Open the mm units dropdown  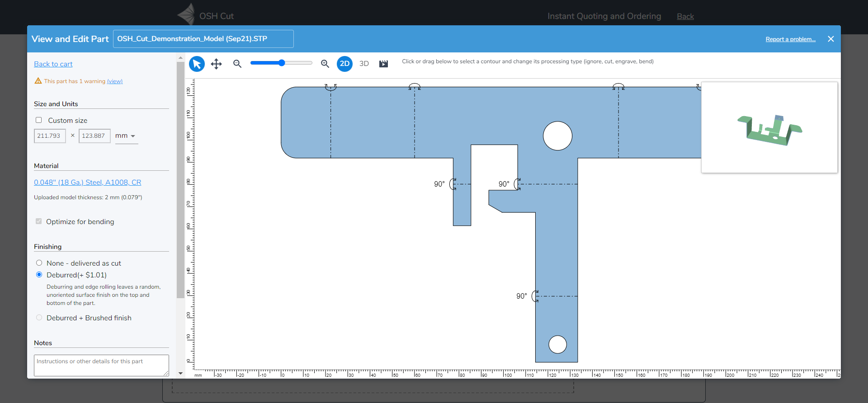click(126, 136)
